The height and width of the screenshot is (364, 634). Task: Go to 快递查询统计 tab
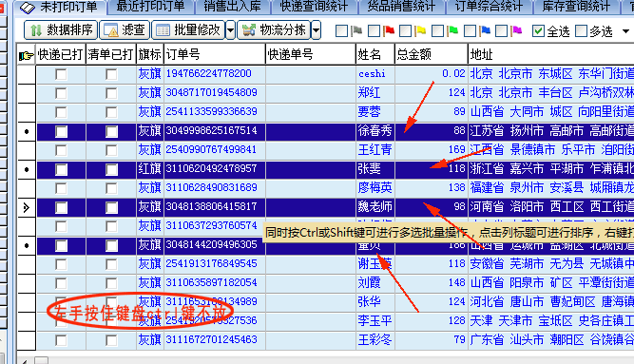click(314, 7)
